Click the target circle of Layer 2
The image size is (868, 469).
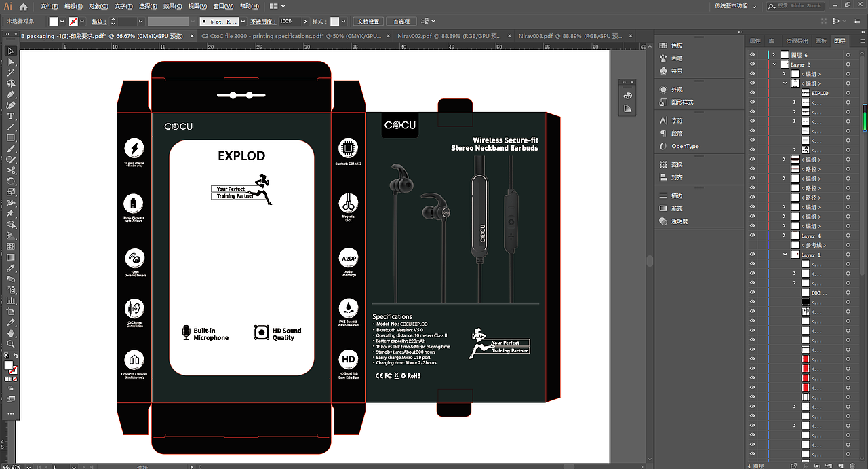click(x=848, y=64)
